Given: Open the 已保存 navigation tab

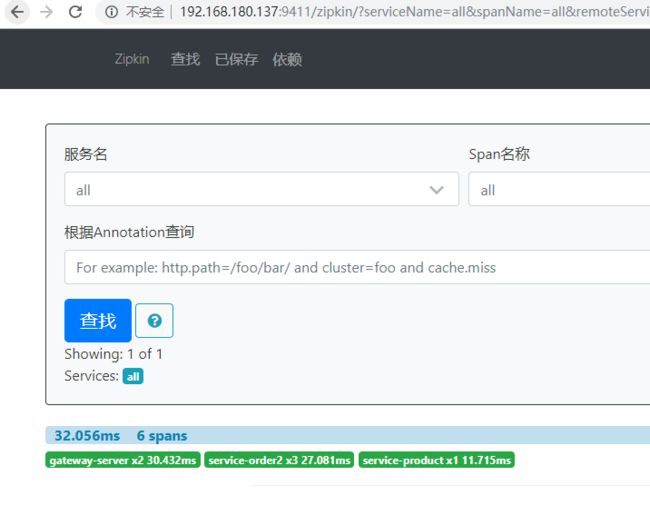Looking at the screenshot, I should coord(236,59).
